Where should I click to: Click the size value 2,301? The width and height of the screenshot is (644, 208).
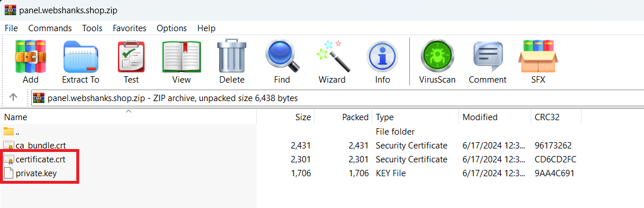click(300, 159)
